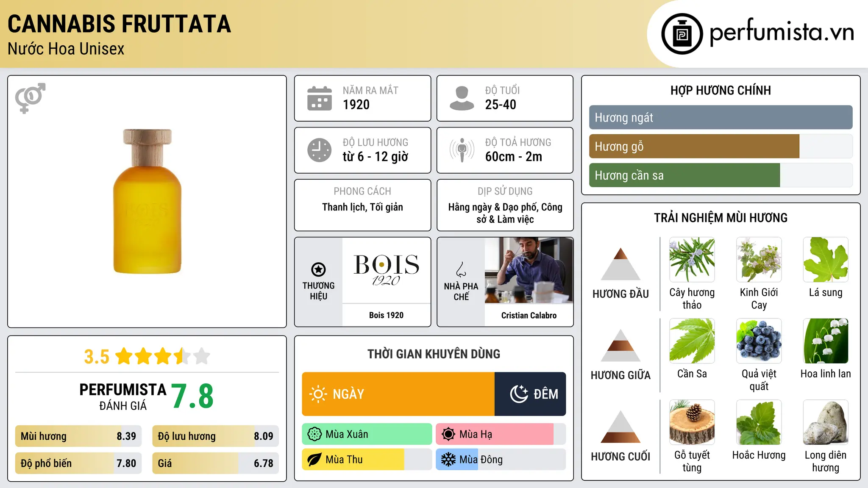Click the Hương ngát accord bar
This screenshot has height=488, width=868.
click(721, 117)
